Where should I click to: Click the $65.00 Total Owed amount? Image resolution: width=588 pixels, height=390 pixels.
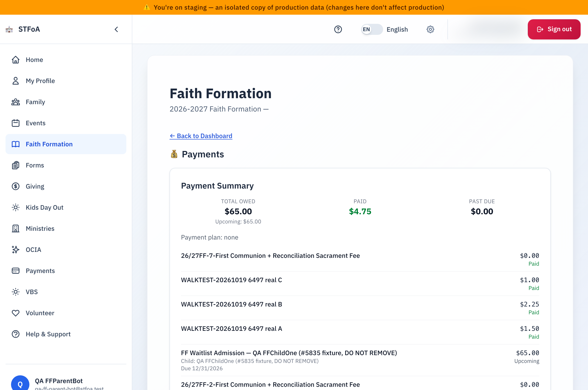point(238,212)
